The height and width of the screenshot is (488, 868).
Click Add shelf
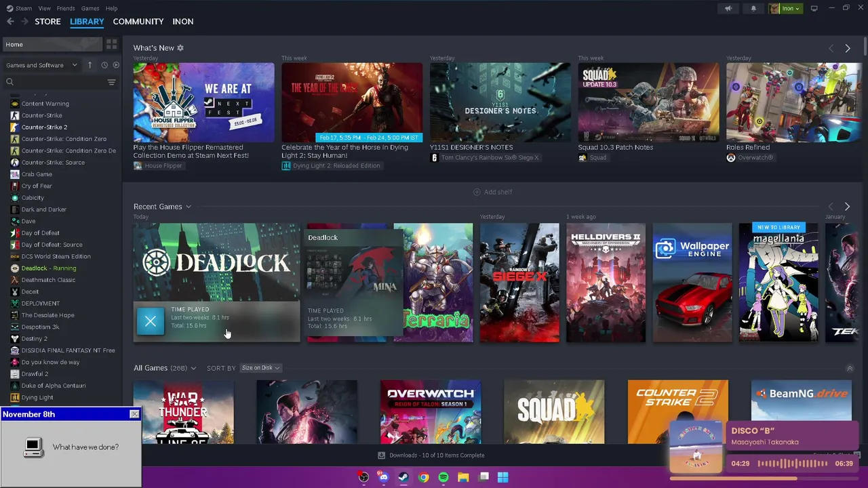pos(492,192)
